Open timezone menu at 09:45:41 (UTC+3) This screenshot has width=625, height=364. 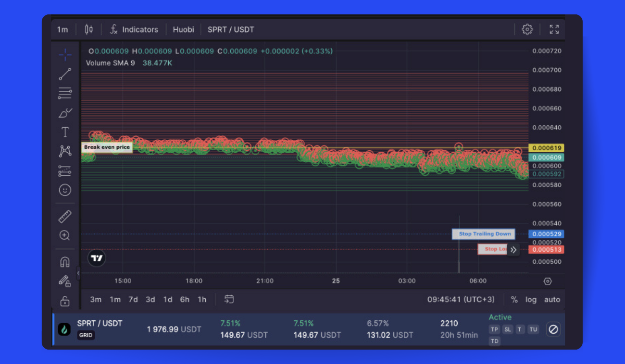[x=461, y=300]
